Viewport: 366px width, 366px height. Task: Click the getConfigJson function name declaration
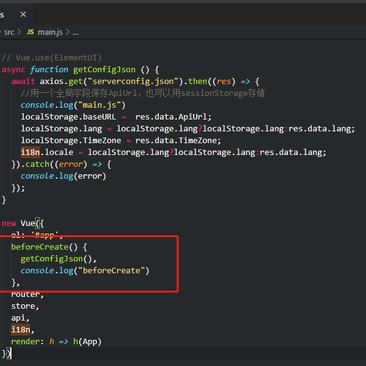(104, 70)
